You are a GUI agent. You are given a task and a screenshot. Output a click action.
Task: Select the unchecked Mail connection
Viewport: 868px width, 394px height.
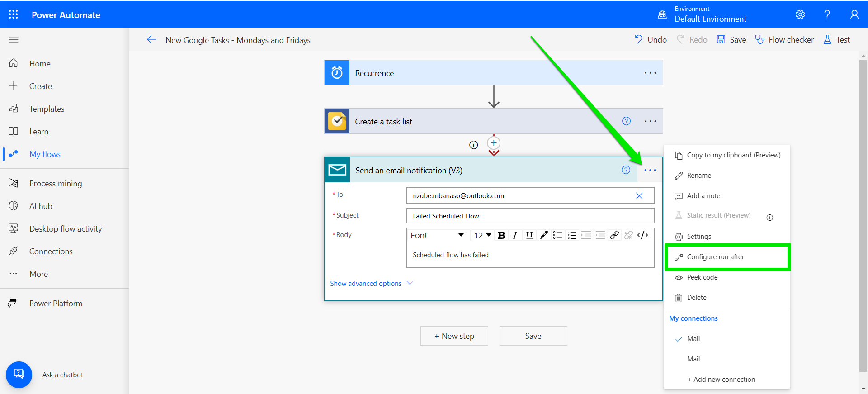click(727, 359)
